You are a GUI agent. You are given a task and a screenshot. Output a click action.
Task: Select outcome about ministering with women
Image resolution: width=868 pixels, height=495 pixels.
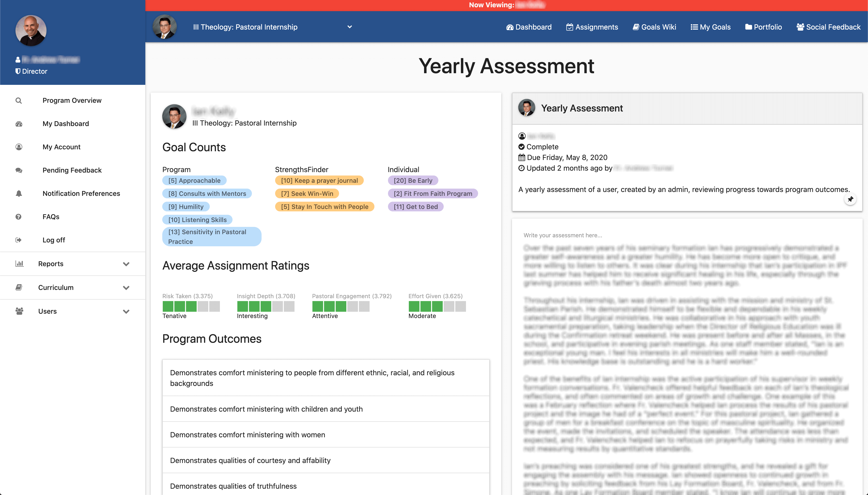point(326,435)
